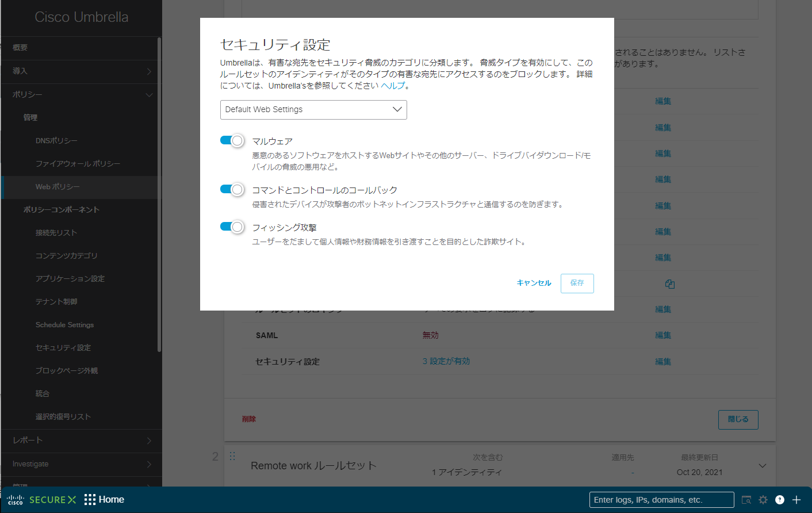Click the plus icon in SecureX ribbon
The image size is (812, 513).
[796, 500]
